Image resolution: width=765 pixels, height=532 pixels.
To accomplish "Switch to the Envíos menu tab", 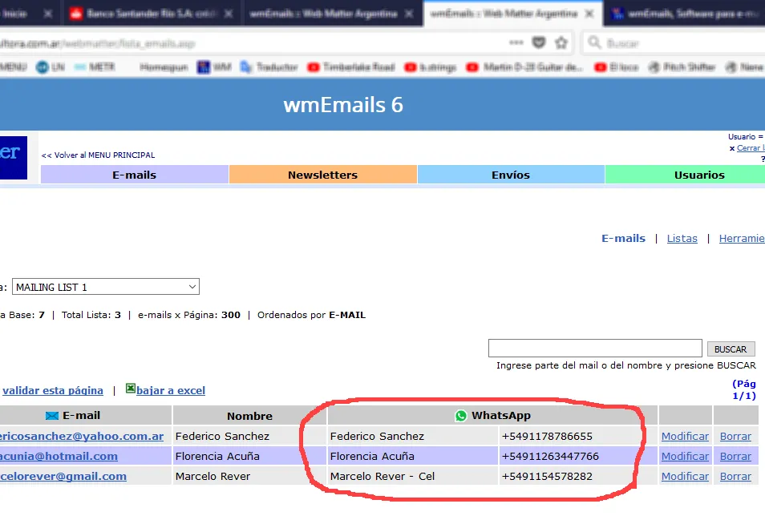I will [511, 175].
